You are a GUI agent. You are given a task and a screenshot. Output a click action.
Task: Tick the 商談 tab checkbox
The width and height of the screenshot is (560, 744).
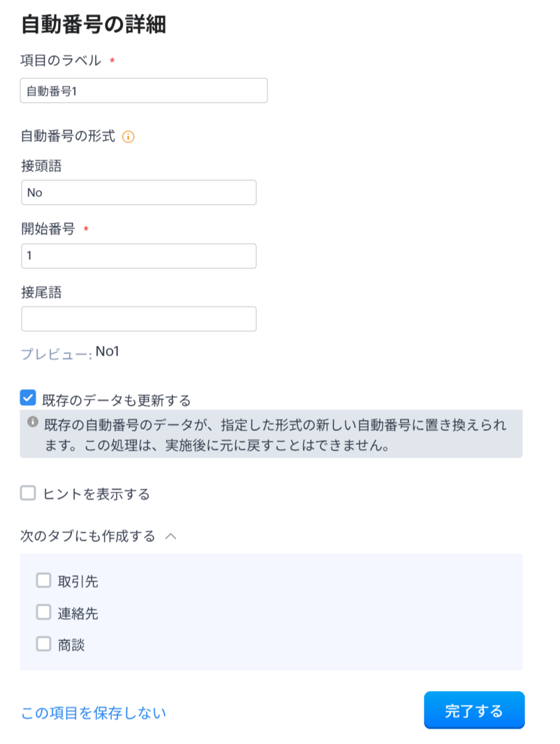44,644
